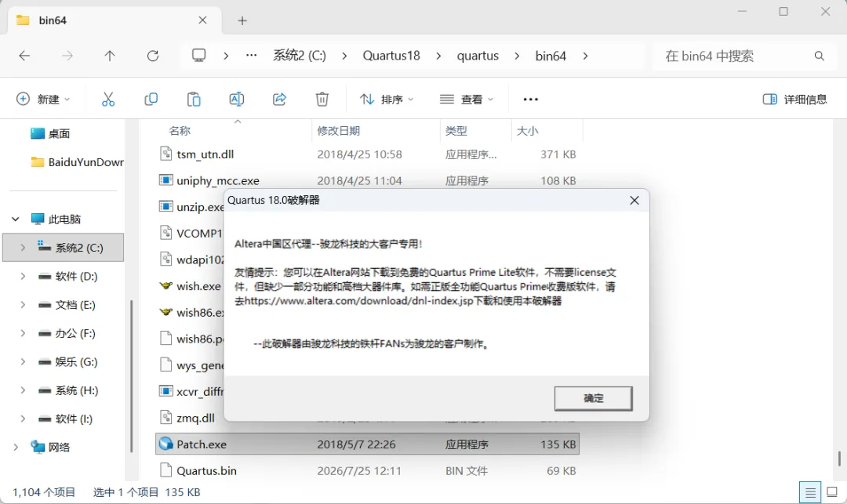Expand chevron after bin64 breadcrumb
The height and width of the screenshot is (504, 847).
[x=585, y=56]
